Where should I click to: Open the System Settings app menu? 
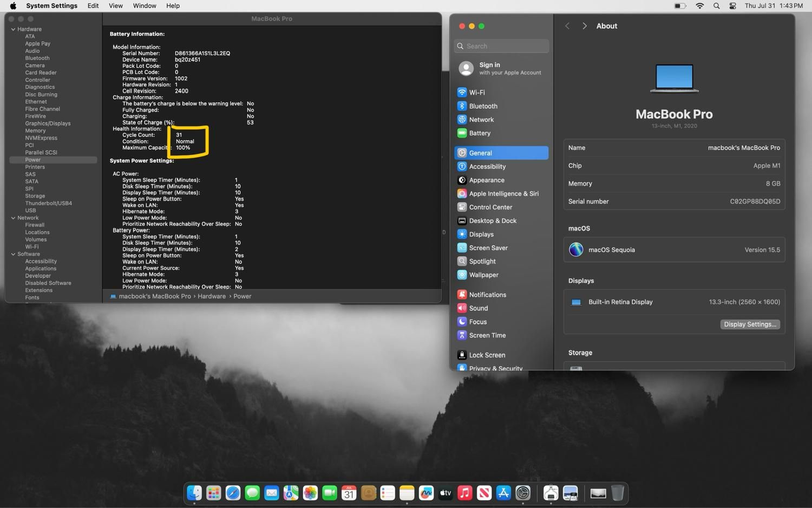click(x=51, y=5)
